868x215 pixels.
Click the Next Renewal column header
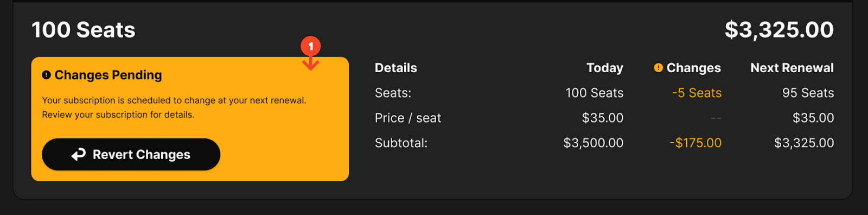click(x=792, y=68)
